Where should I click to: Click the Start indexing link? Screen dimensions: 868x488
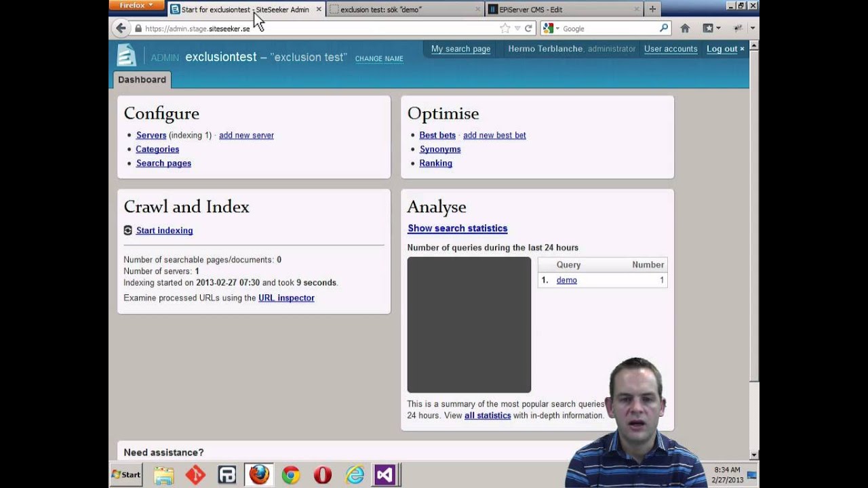click(x=164, y=230)
